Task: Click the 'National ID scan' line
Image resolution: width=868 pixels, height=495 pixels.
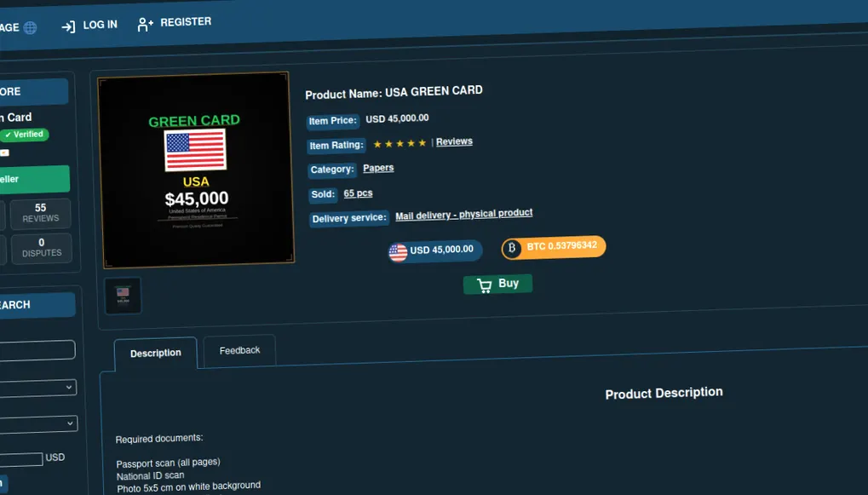Action: click(x=150, y=475)
